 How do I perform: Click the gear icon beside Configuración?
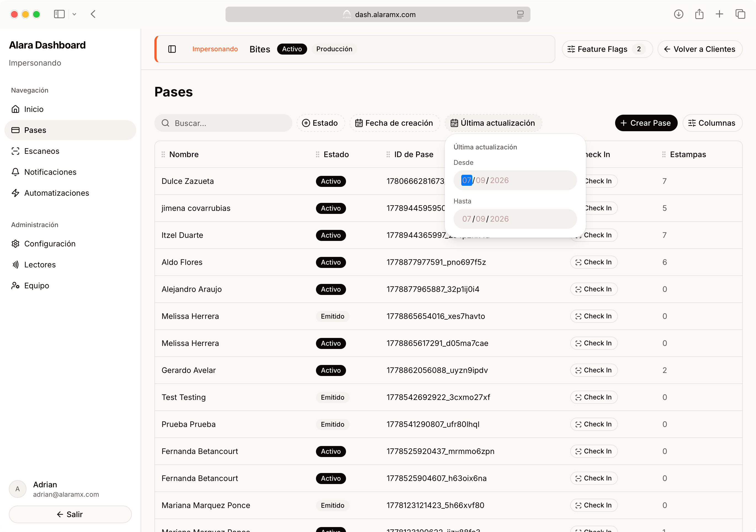(x=15, y=244)
